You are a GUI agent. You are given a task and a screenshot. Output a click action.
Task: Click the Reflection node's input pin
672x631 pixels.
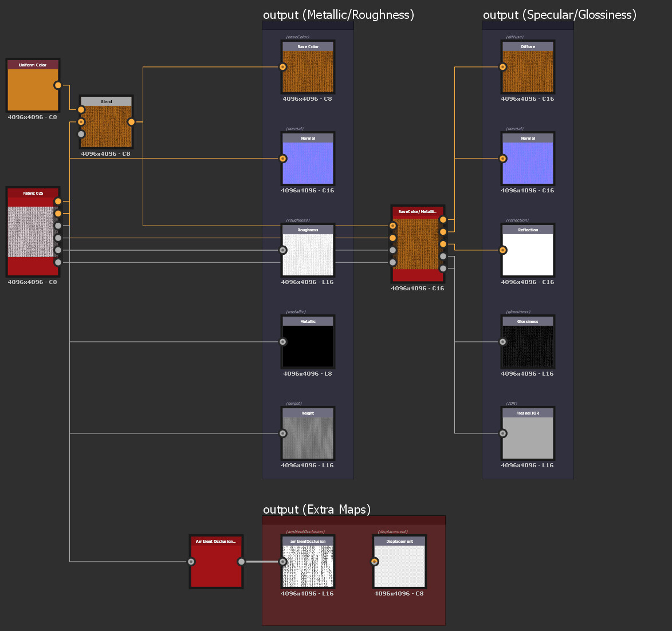[x=503, y=250]
